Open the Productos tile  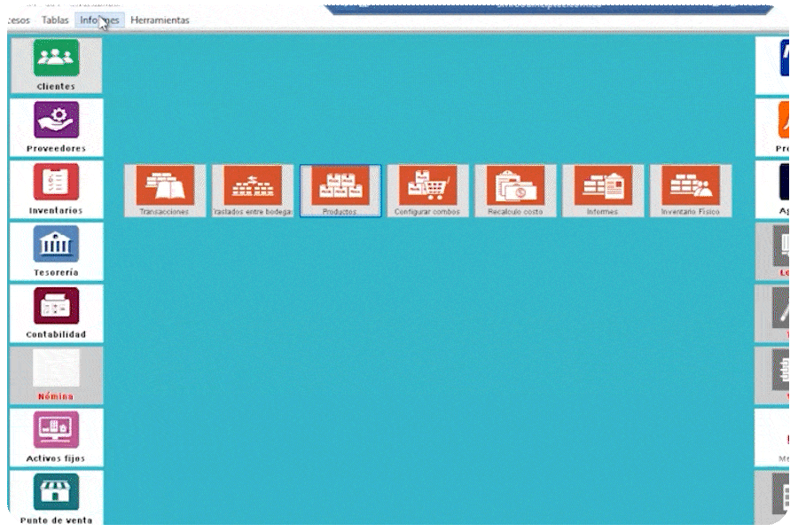point(340,191)
